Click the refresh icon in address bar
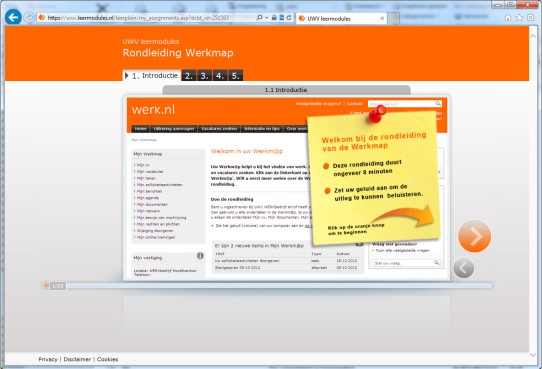542x369 pixels. tap(289, 17)
